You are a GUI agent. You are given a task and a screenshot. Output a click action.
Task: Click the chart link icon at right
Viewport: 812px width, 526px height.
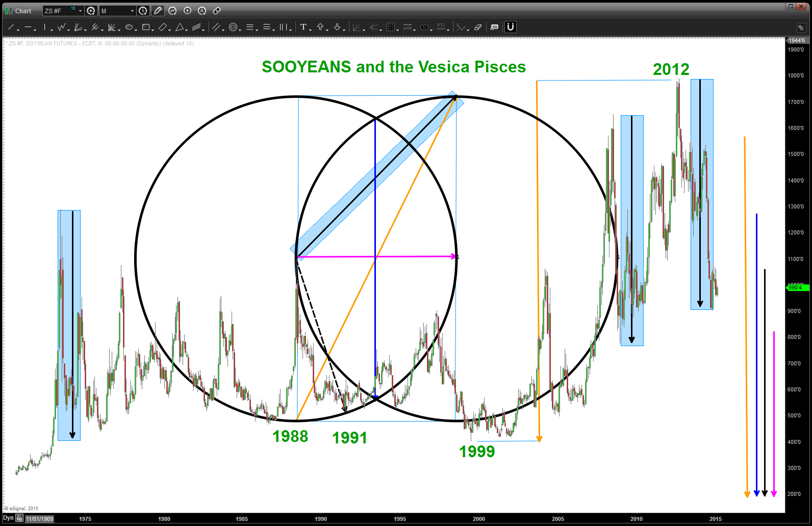tap(800, 28)
